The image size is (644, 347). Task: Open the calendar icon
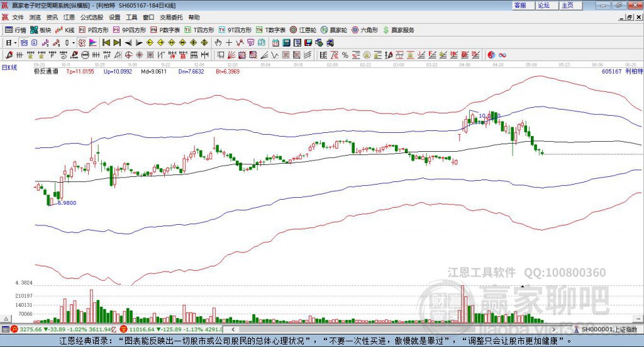pyautogui.click(x=275, y=43)
